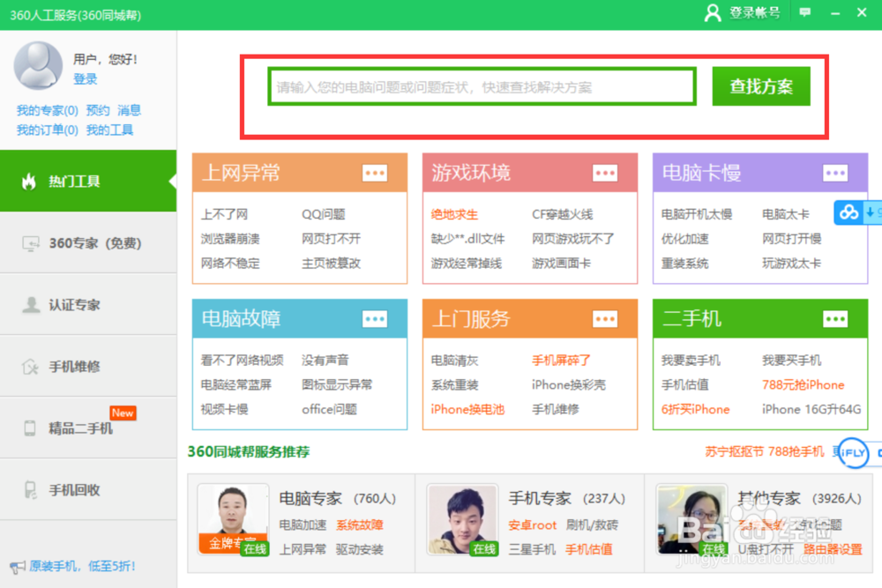Click the flame icon beside 热门工具
This screenshot has height=588, width=882.
pyautogui.click(x=29, y=181)
